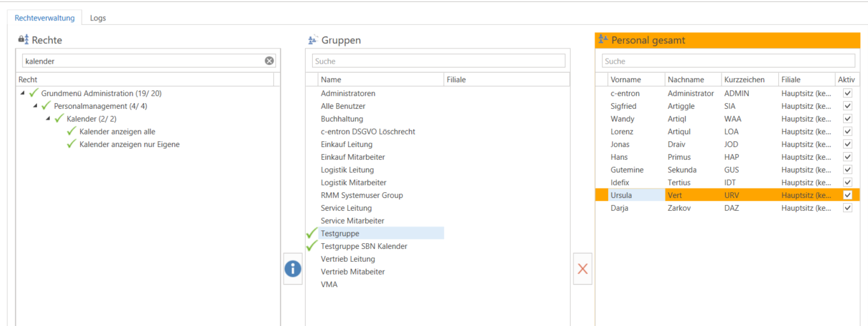Screen dimensions: 868x326
Task: Click the blue info icon button
Action: [x=292, y=269]
